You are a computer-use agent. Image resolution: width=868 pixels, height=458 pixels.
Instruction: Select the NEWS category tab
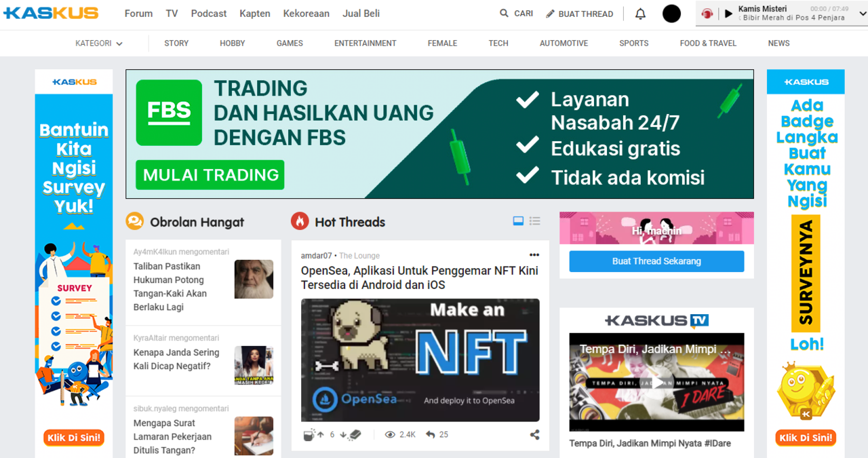778,43
